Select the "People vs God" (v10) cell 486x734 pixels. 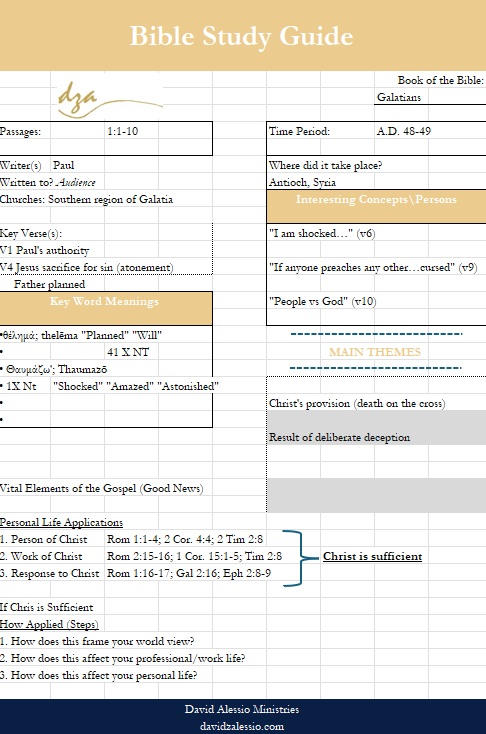coord(323,301)
